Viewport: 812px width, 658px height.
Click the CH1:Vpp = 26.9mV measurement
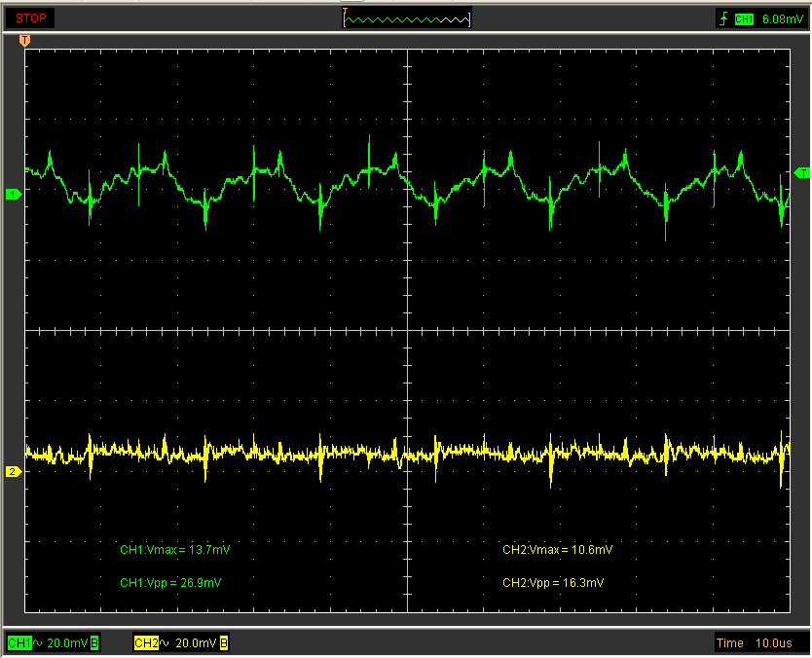coord(170,582)
